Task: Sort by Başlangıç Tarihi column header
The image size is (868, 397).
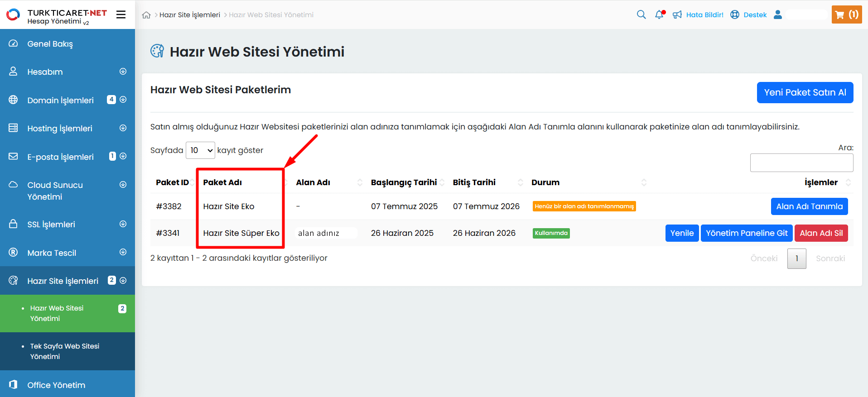Action: [404, 182]
